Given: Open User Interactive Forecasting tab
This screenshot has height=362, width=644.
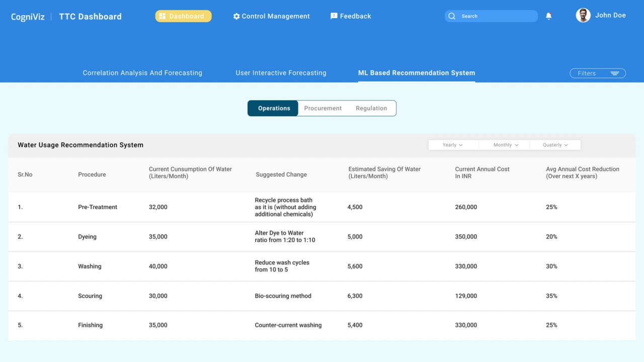Looking at the screenshot, I should (x=281, y=73).
